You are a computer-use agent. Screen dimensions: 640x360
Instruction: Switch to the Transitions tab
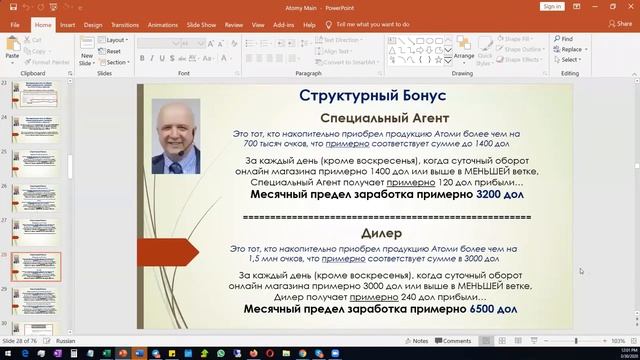pos(125,25)
